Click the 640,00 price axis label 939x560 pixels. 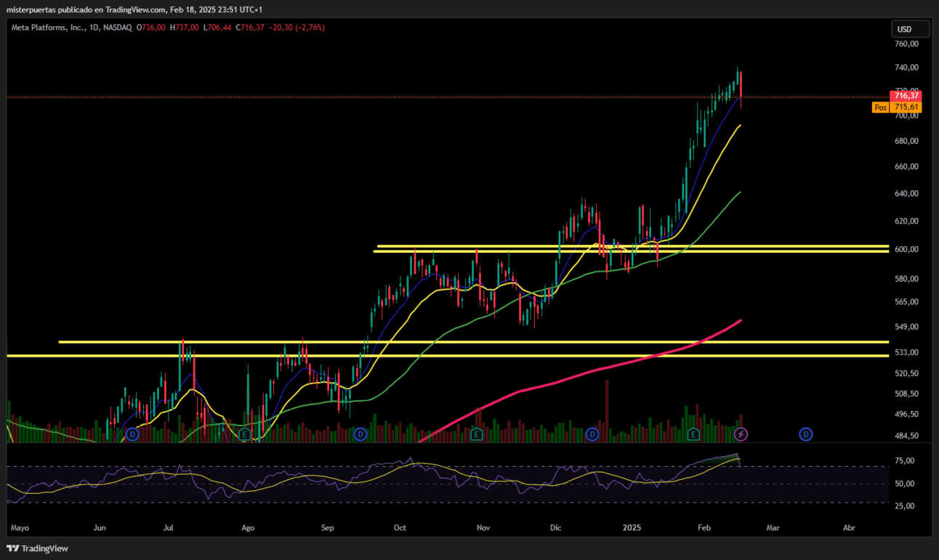coord(908,193)
